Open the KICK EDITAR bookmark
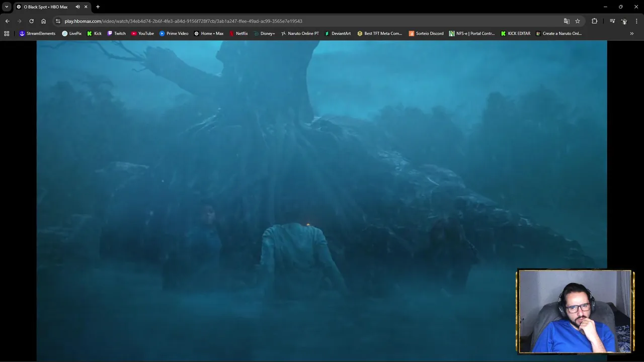 pyautogui.click(x=516, y=34)
